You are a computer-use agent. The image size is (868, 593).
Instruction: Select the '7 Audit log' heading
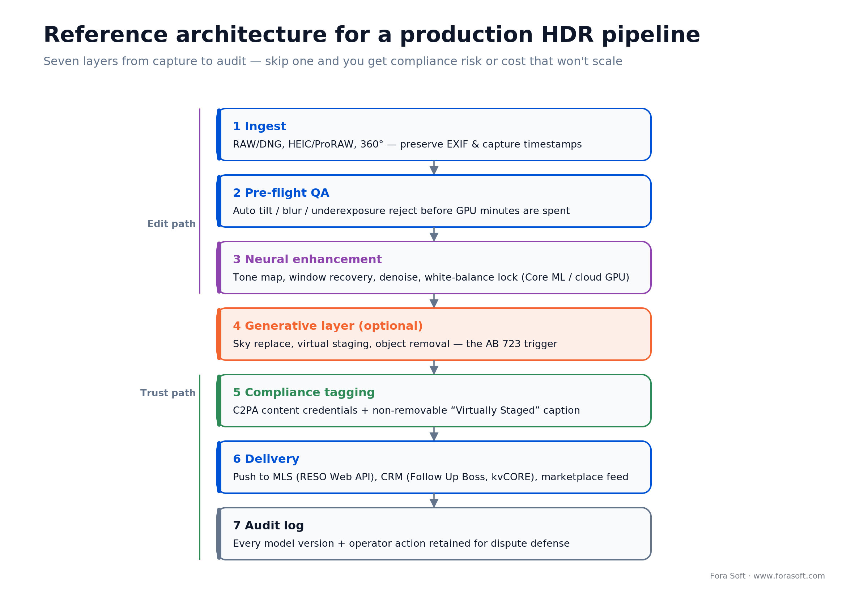268,525
